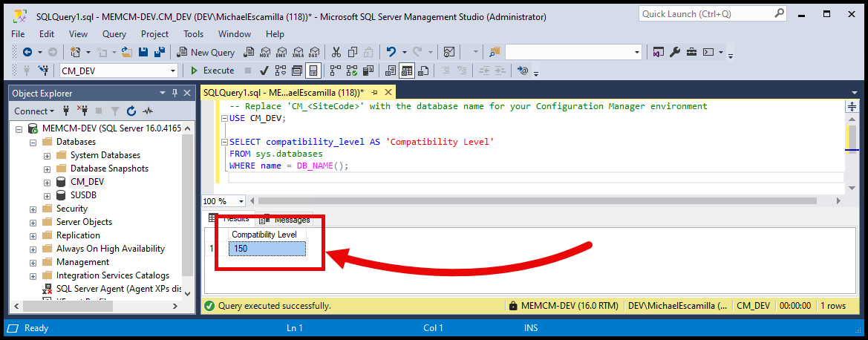Toggle Include Client Statistics
The width and height of the screenshot is (868, 340).
tap(368, 71)
